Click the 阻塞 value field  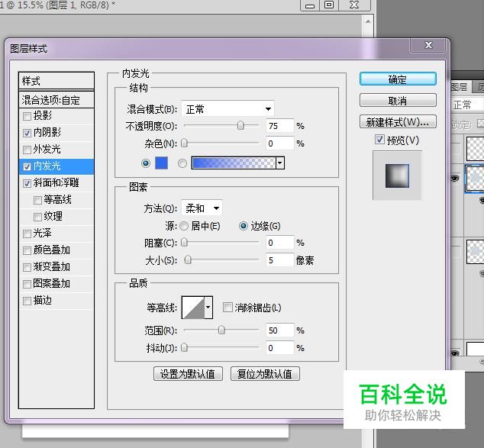(x=279, y=243)
